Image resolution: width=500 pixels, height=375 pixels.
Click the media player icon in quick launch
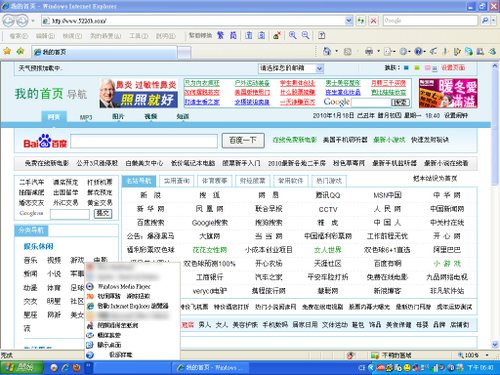point(54,368)
